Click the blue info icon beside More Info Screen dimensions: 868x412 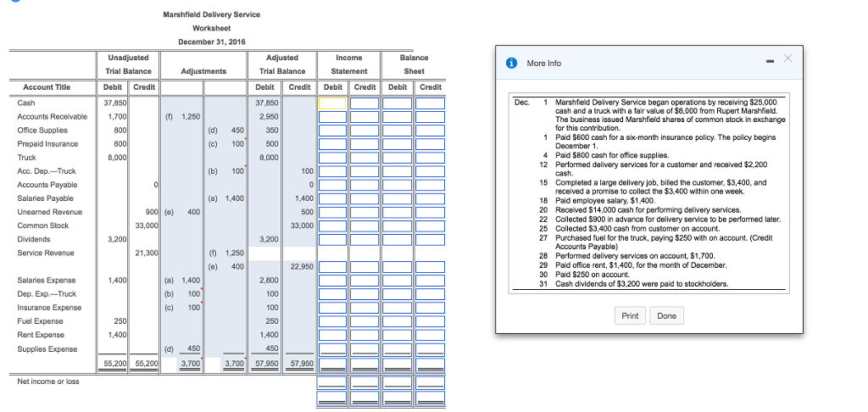click(x=512, y=64)
